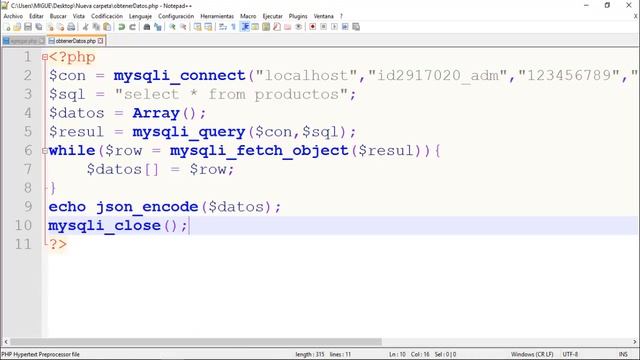This screenshot has height=360, width=640.
Task: Toggle the Monitoring eye icon
Action: pos(298,27)
